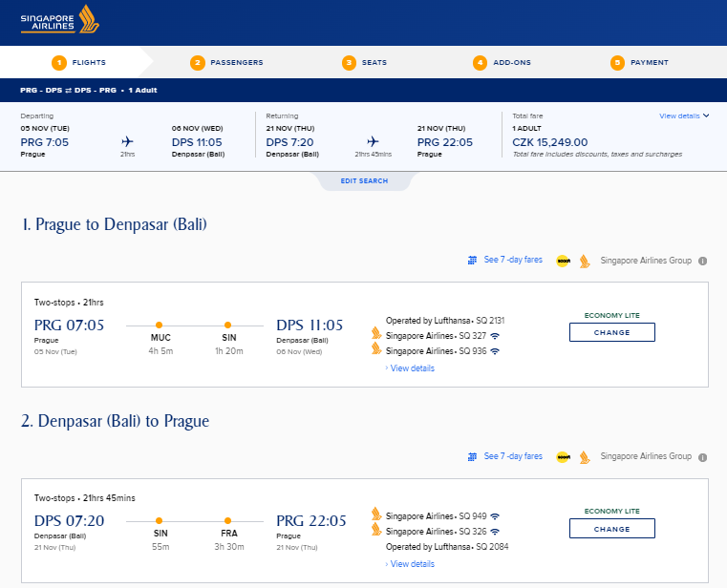The height and width of the screenshot is (588, 727).
Task: Click outbound Two-stops 21hrs label
Action: click(69, 303)
